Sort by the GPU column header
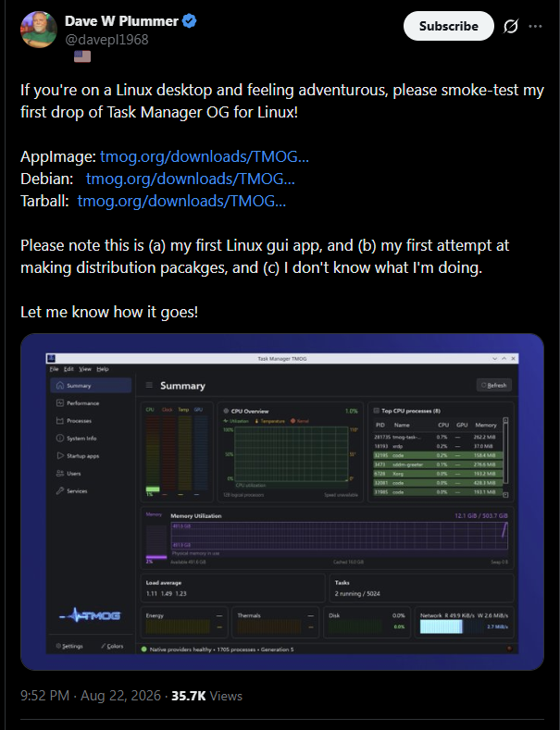 462,425
